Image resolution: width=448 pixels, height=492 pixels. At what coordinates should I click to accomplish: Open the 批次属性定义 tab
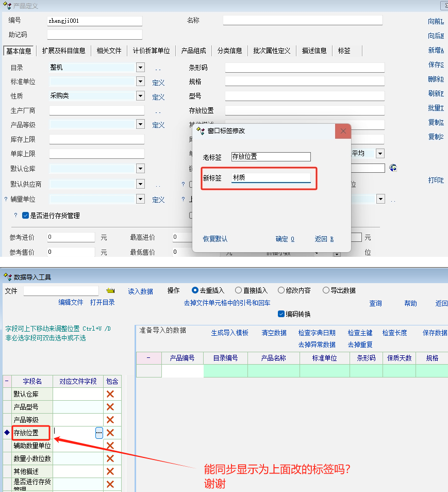[x=272, y=51]
